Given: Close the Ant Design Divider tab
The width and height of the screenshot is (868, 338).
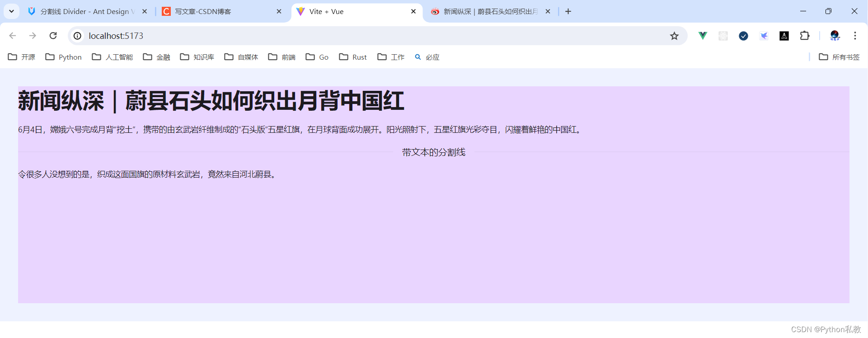Looking at the screenshot, I should tap(145, 11).
